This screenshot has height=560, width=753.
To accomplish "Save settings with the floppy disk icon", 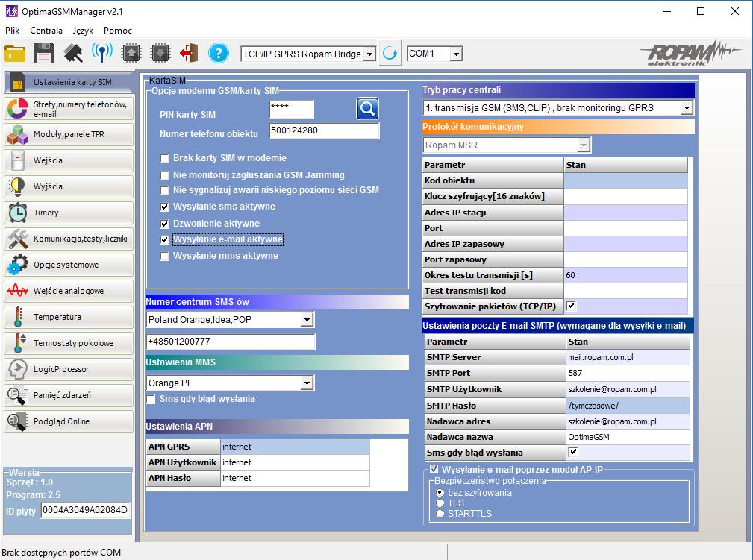I will pos(44,53).
